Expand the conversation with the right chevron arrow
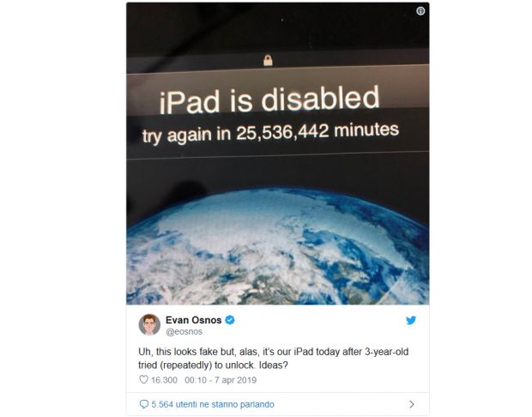The image size is (532, 417). coord(412,404)
